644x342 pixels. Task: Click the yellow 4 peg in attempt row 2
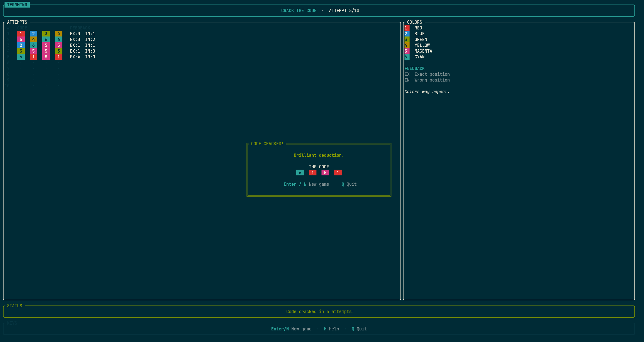(x=33, y=40)
